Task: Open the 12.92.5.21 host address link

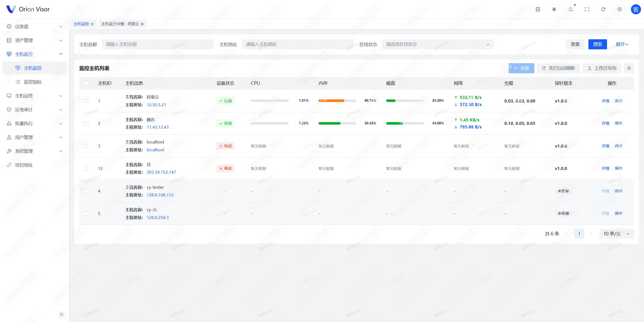Action: click(156, 105)
